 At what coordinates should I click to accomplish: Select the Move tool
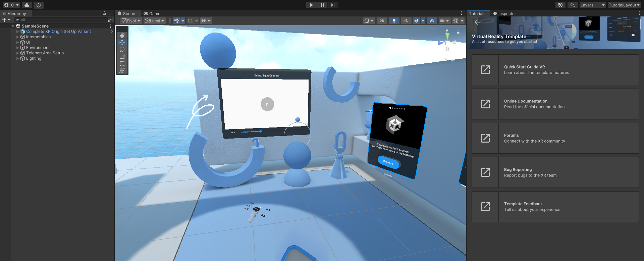coord(122,42)
